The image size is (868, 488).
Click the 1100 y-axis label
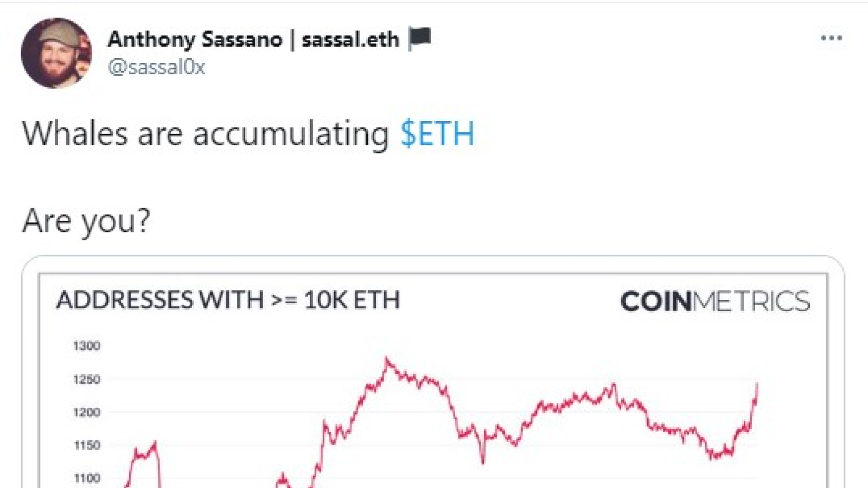(87, 478)
